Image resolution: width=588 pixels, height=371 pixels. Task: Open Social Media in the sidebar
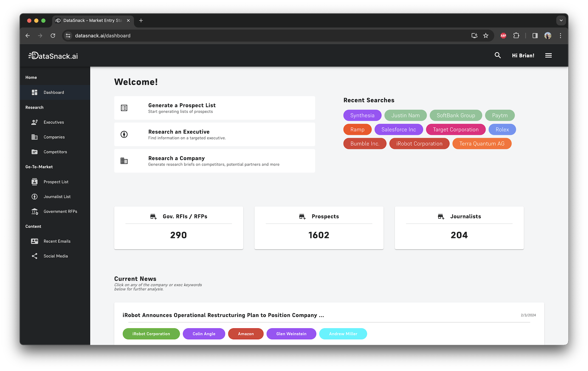tap(55, 256)
